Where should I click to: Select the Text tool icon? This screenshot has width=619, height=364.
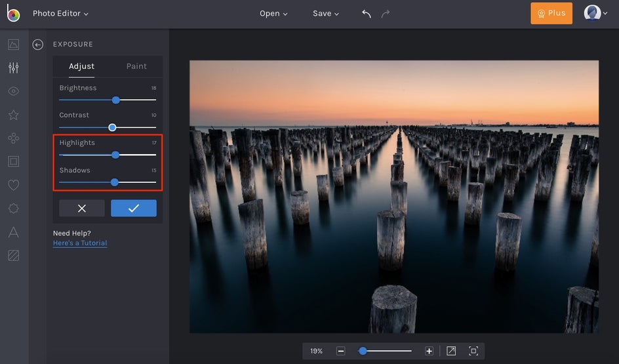(14, 232)
